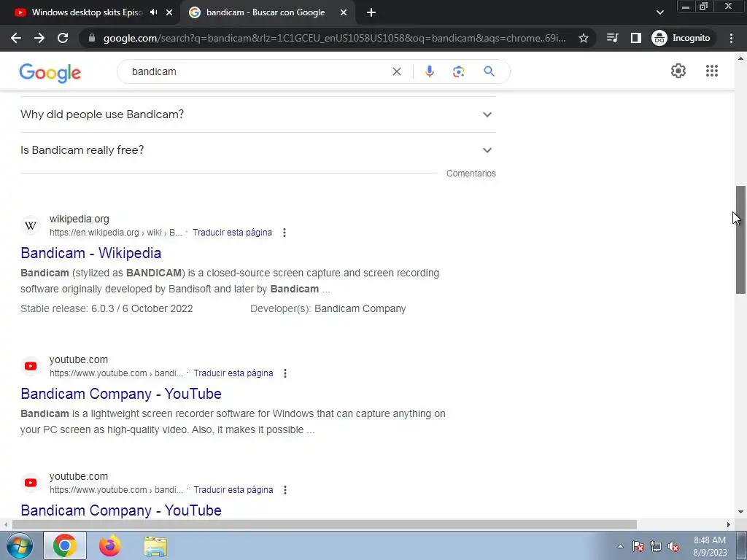Screen dimensions: 747x560
Task: Open Windows Explorer from taskbar
Action: click(155, 546)
